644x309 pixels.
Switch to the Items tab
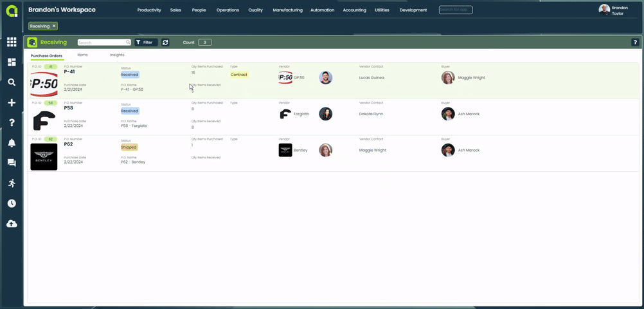[x=82, y=55]
